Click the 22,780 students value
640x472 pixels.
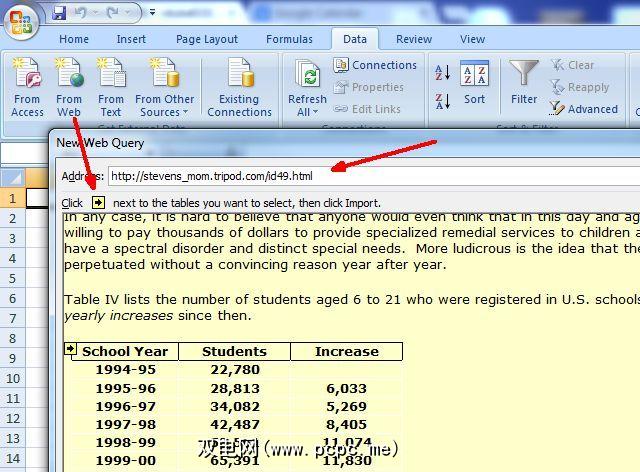tap(235, 370)
